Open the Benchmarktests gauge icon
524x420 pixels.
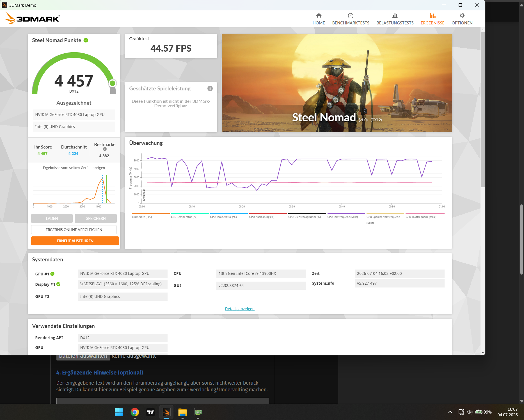(x=351, y=15)
